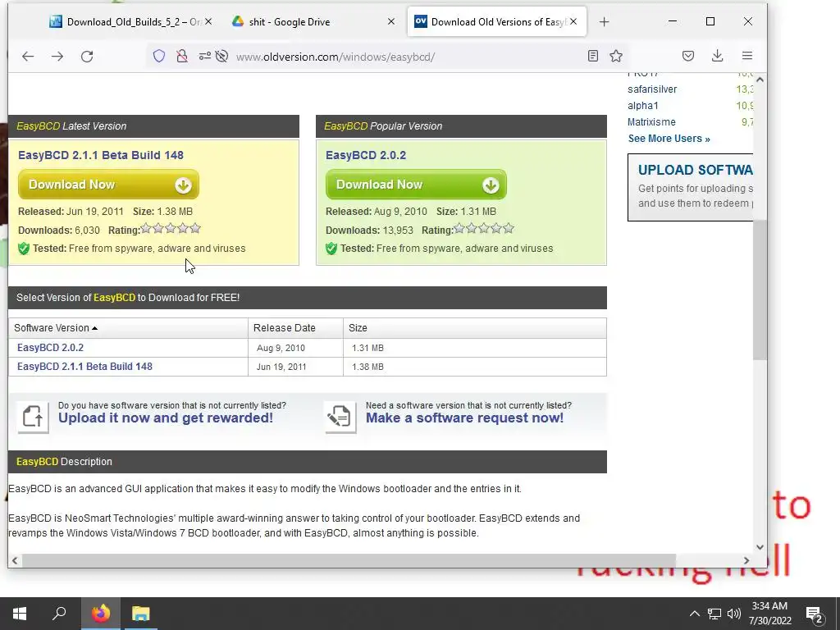Open a new tab with the plus button

(605, 22)
